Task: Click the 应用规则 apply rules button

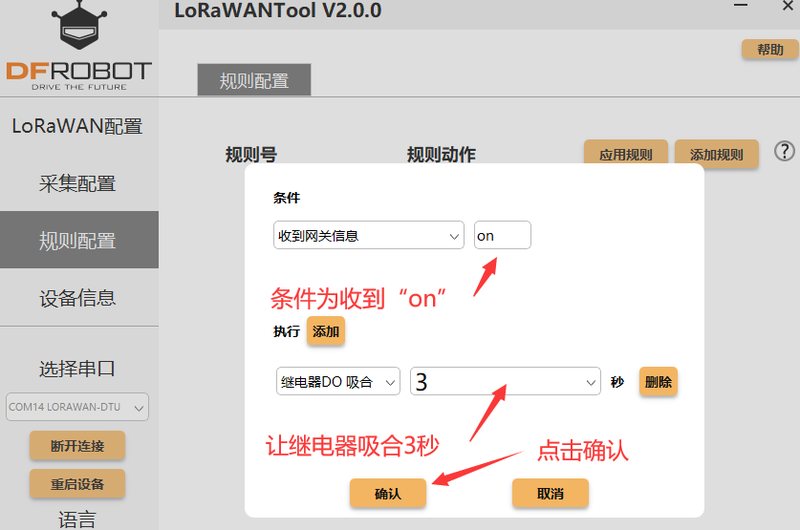Action: pyautogui.click(x=625, y=155)
